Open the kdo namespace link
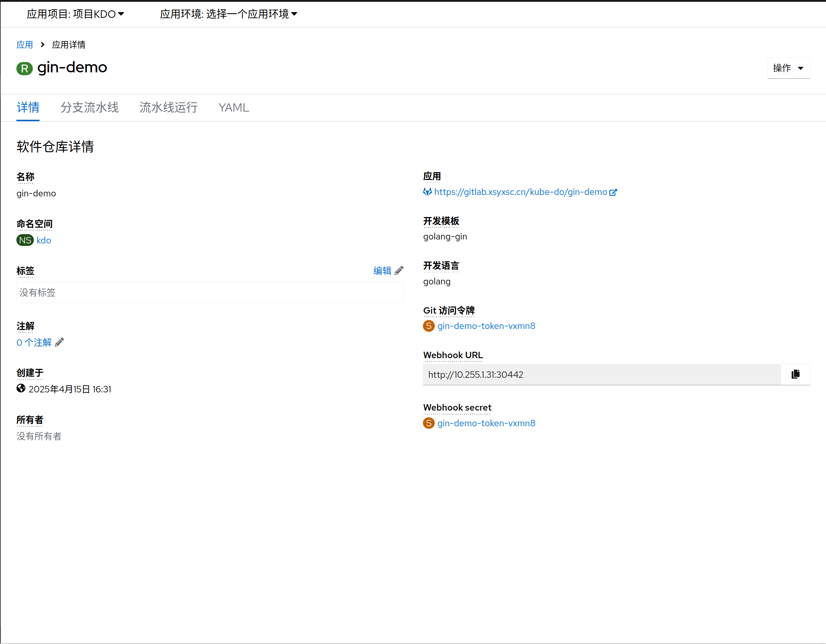The width and height of the screenshot is (826, 644). pyautogui.click(x=43, y=240)
